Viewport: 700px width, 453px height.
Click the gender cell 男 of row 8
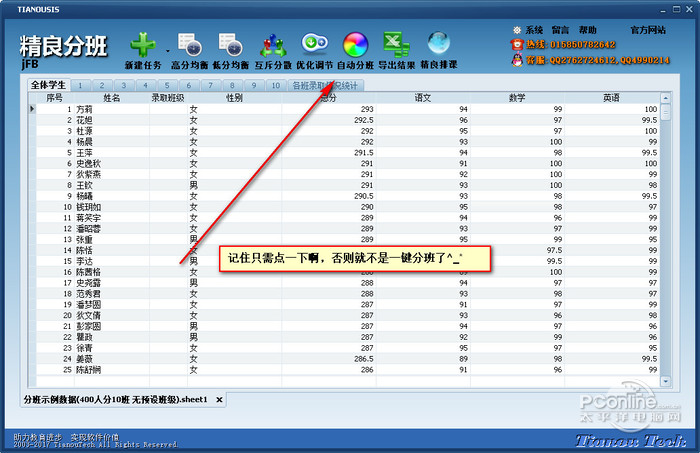193,185
